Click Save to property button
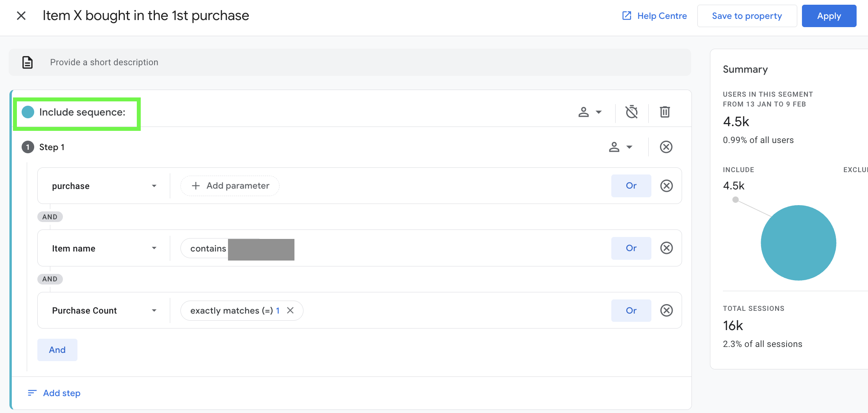Screen dimensions: 868x413 (x=747, y=16)
